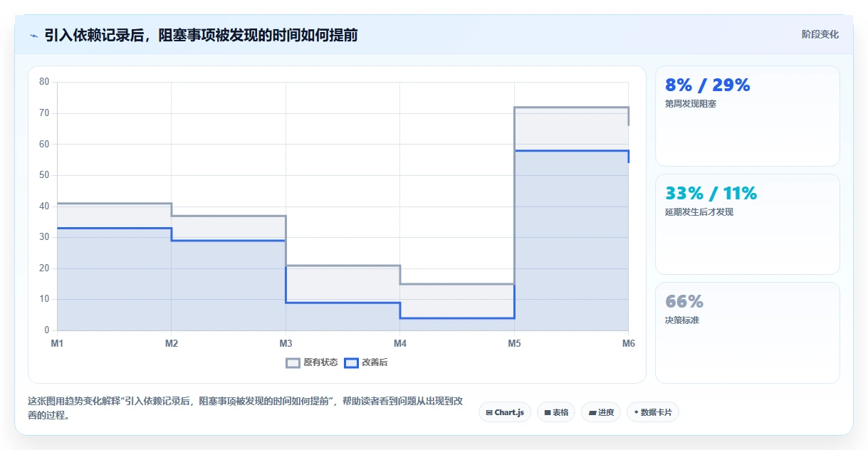
Task: Click the 决策标准 caption
Action: pyautogui.click(x=682, y=320)
